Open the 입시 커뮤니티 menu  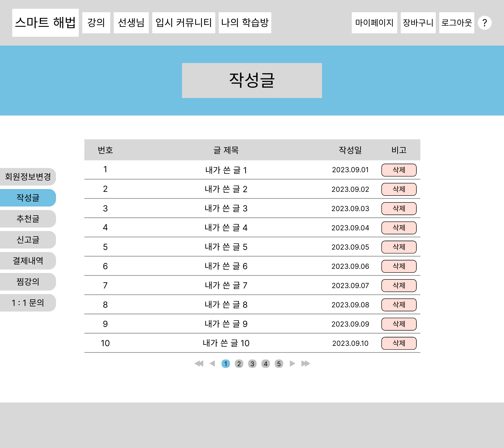click(x=183, y=23)
